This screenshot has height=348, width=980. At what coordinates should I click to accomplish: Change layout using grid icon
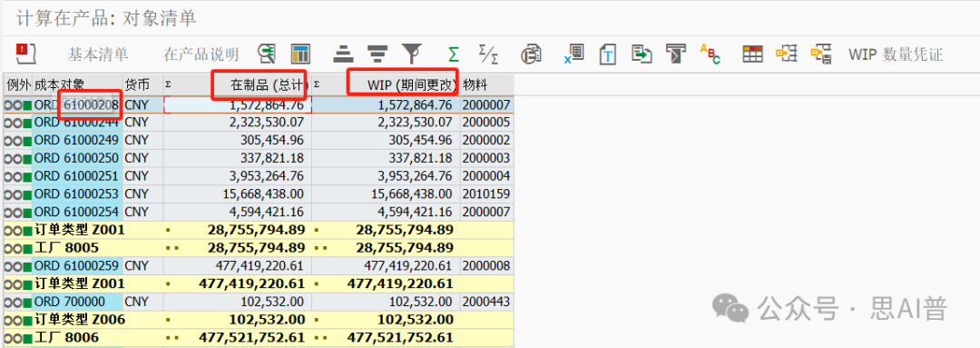(x=752, y=54)
